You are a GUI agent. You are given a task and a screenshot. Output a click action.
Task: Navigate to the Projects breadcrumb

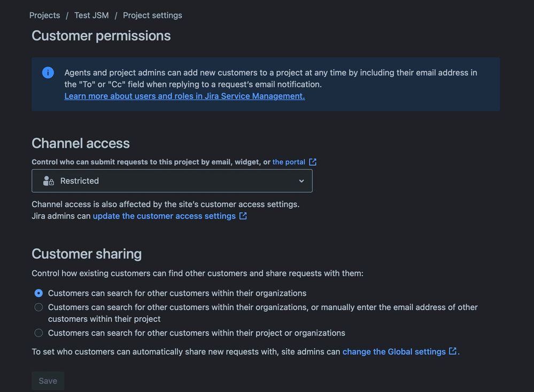tap(44, 15)
